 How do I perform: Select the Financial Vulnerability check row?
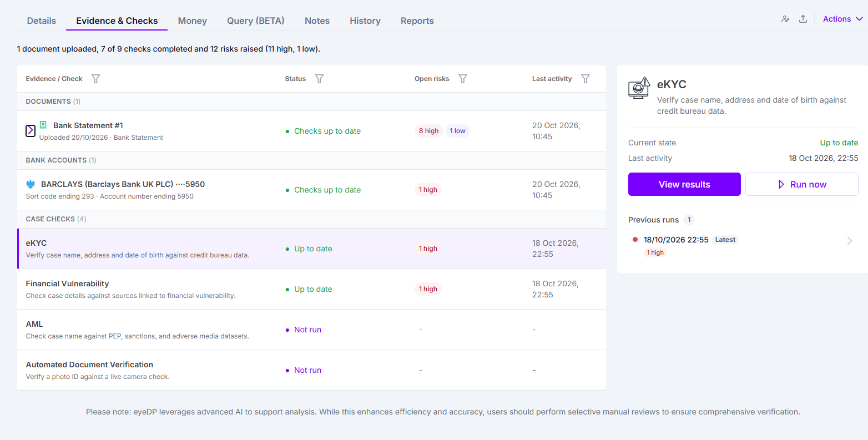click(311, 289)
